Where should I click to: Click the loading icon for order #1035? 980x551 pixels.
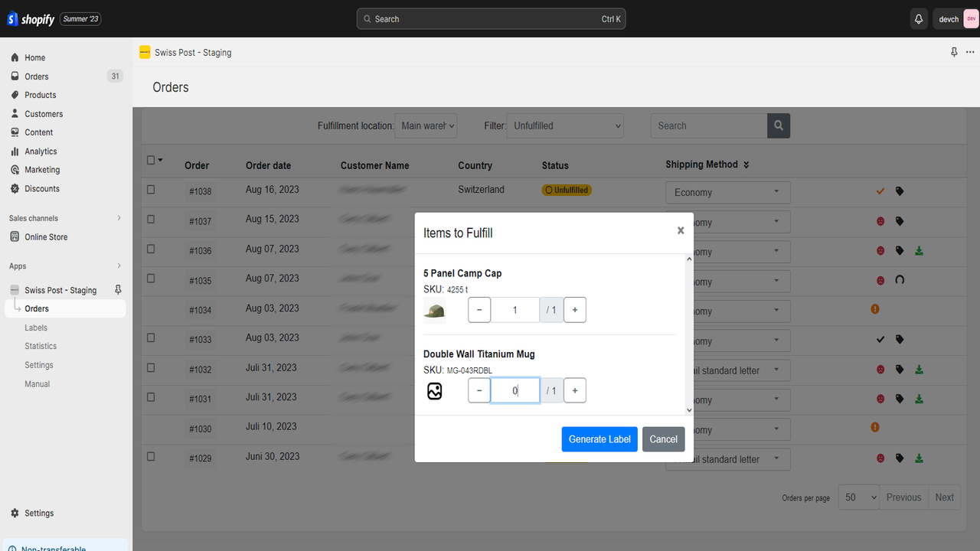click(900, 280)
